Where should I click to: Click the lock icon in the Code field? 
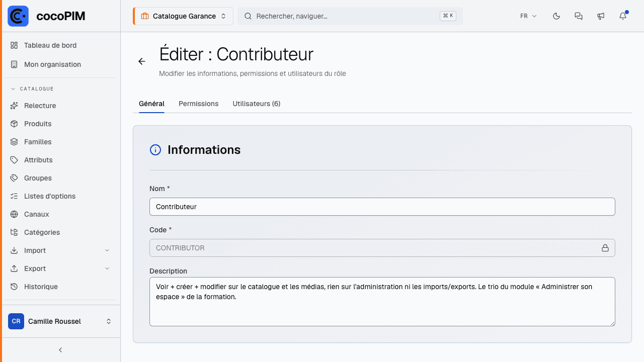coord(605,248)
